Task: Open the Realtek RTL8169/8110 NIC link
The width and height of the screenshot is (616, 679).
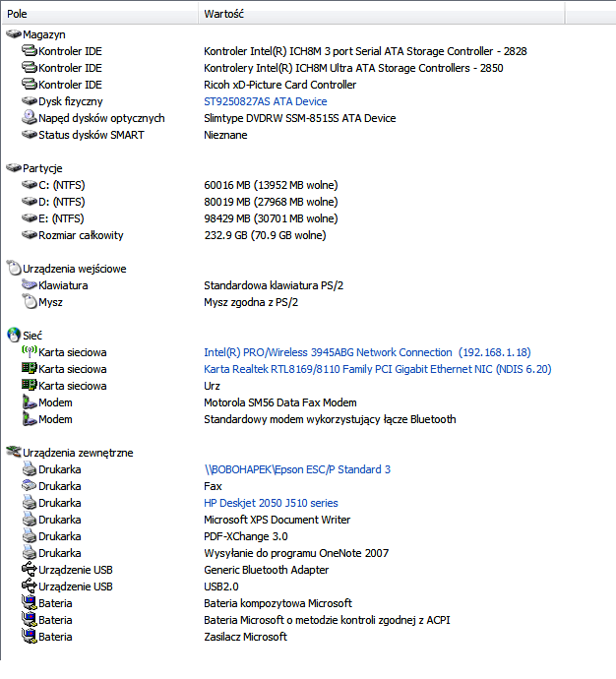Action: tap(378, 369)
